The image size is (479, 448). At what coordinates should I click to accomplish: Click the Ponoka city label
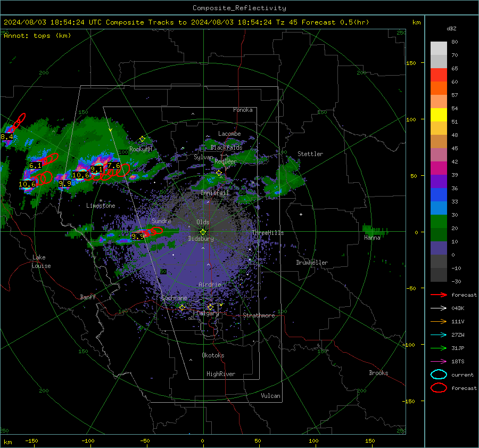point(243,110)
